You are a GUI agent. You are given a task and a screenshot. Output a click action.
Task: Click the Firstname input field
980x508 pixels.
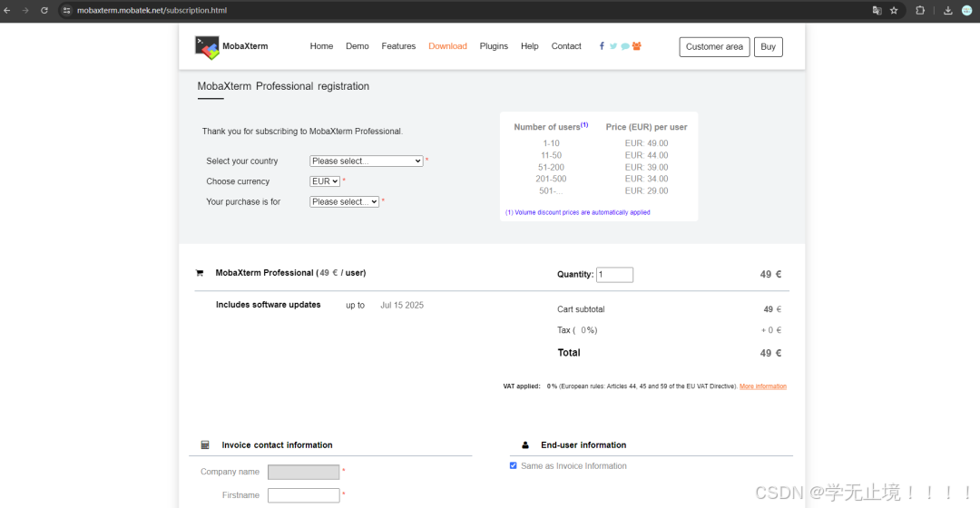[x=304, y=495]
